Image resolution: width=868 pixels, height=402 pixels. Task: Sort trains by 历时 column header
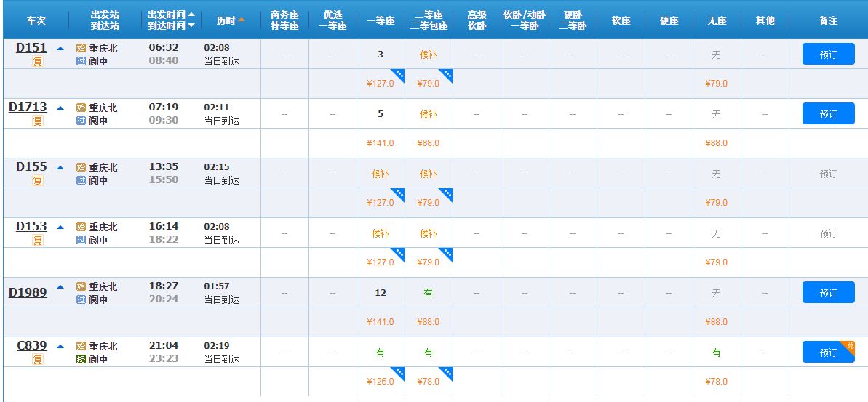pyautogui.click(x=231, y=20)
